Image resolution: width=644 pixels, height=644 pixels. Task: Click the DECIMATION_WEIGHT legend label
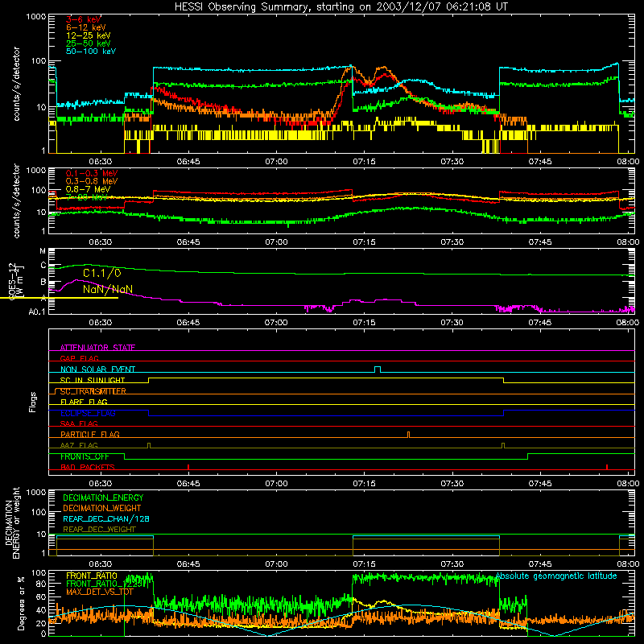102,508
